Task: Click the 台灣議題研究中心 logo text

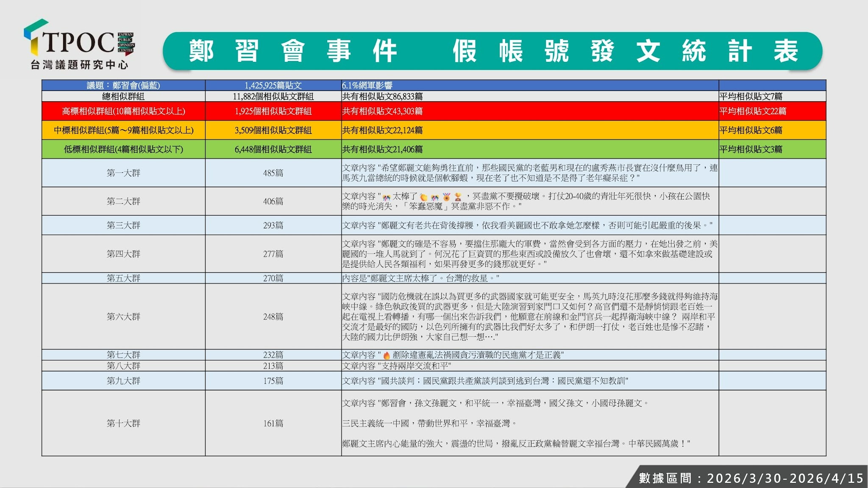Action: point(79,65)
